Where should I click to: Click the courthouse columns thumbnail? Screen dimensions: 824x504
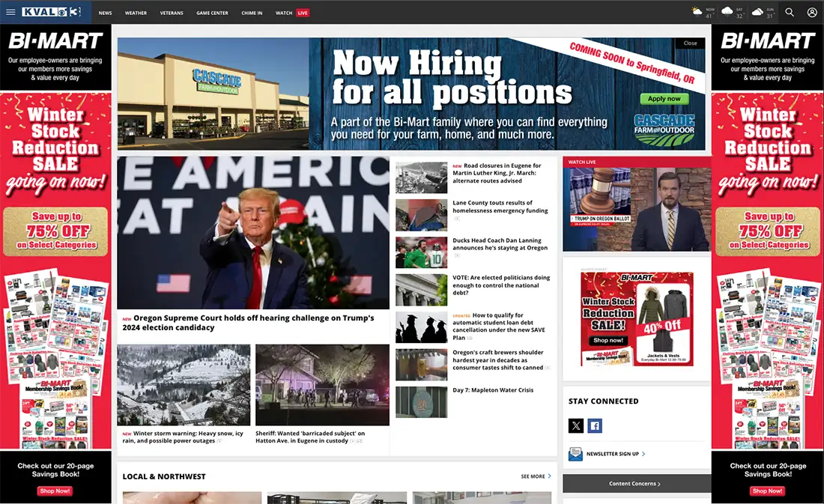click(x=422, y=290)
